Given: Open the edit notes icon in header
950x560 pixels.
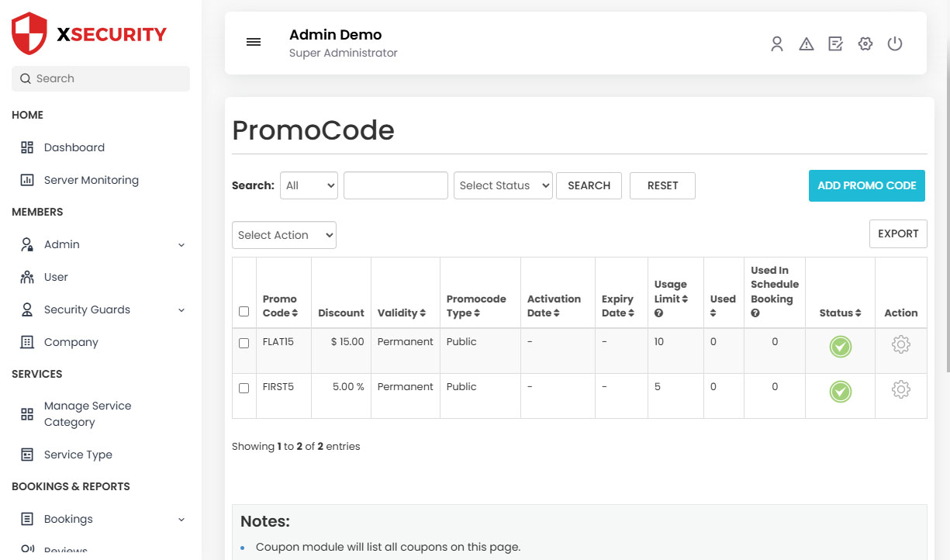Looking at the screenshot, I should pyautogui.click(x=836, y=44).
